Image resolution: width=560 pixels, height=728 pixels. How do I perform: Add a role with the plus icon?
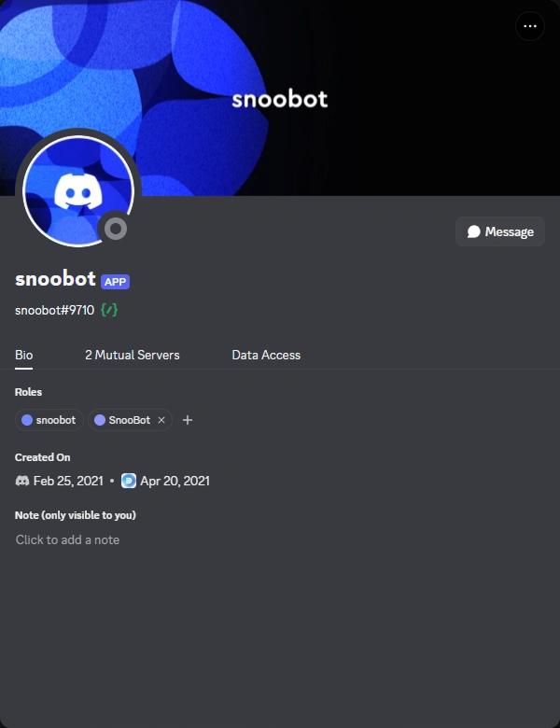coord(188,420)
